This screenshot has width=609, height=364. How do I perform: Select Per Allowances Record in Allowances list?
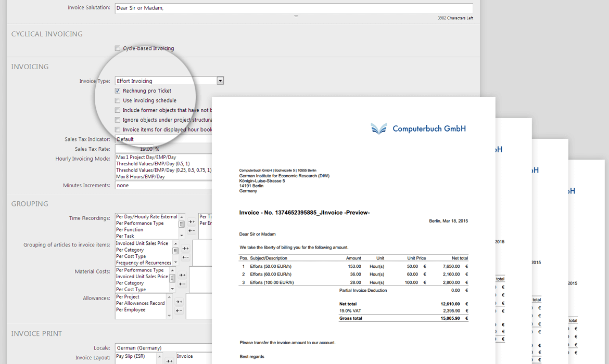pos(140,303)
